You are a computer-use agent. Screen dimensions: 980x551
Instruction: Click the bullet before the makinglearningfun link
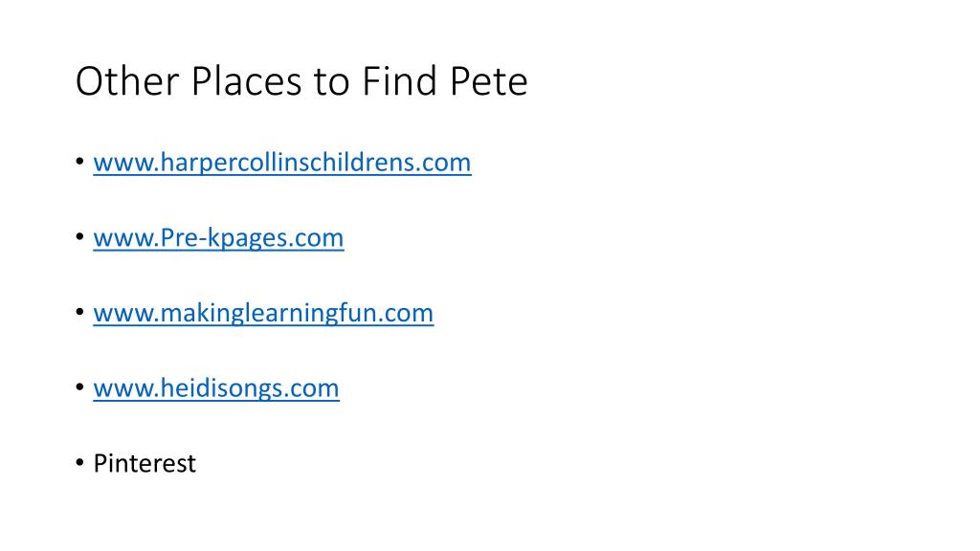point(80,312)
